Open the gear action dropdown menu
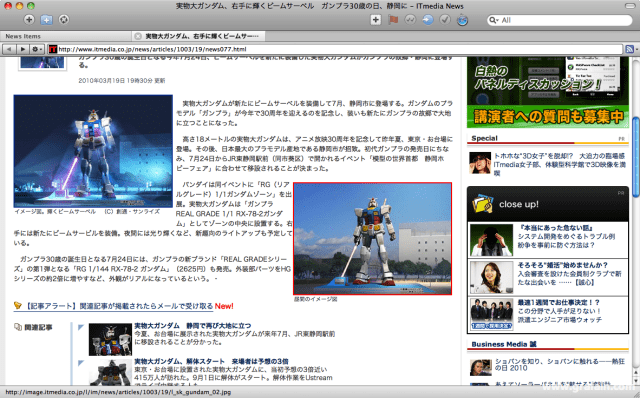Image resolution: width=640 pixels, height=398 pixels. tap(37, 49)
